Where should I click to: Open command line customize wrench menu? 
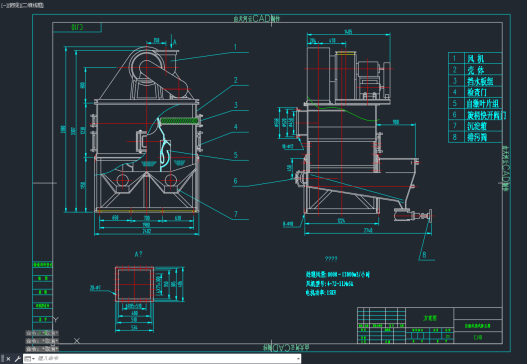click(x=17, y=359)
